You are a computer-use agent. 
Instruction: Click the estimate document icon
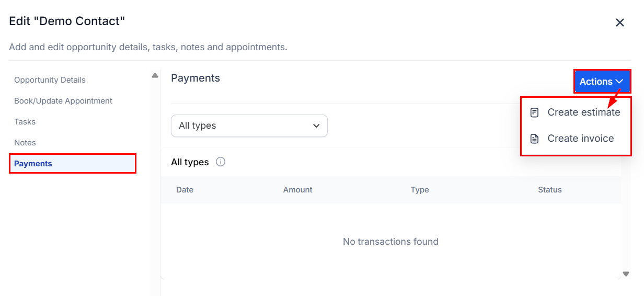(x=534, y=112)
